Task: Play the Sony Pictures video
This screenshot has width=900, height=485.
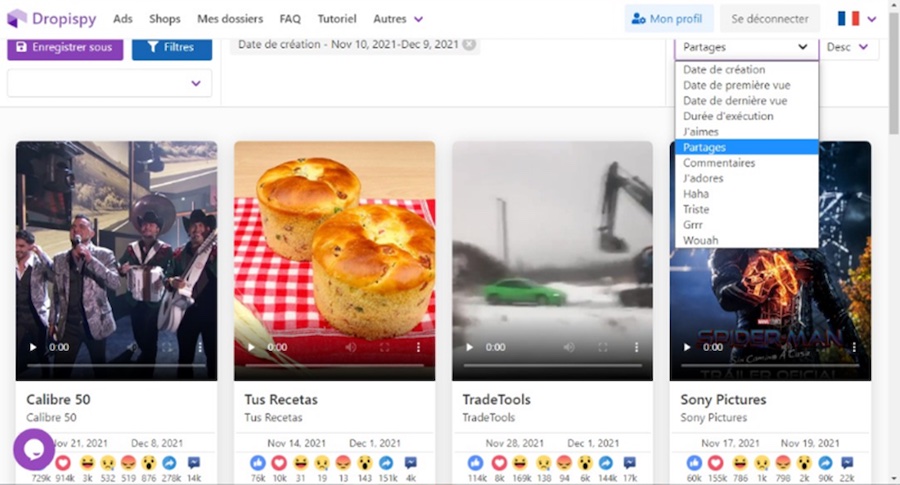Action: point(687,347)
